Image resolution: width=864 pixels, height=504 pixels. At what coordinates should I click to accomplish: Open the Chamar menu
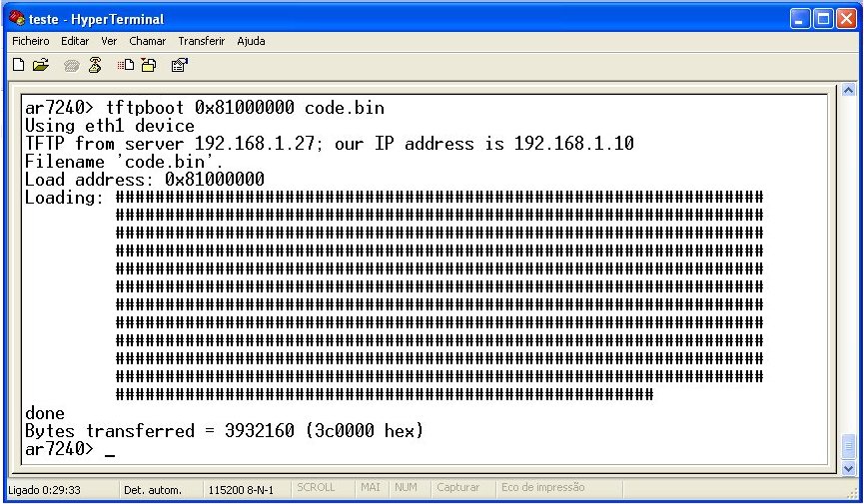[x=148, y=41]
